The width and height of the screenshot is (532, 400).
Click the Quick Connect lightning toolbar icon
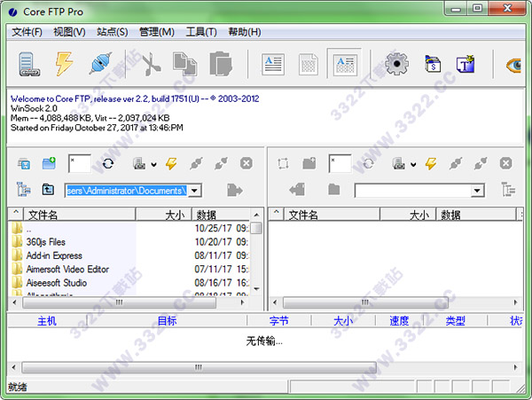click(64, 64)
